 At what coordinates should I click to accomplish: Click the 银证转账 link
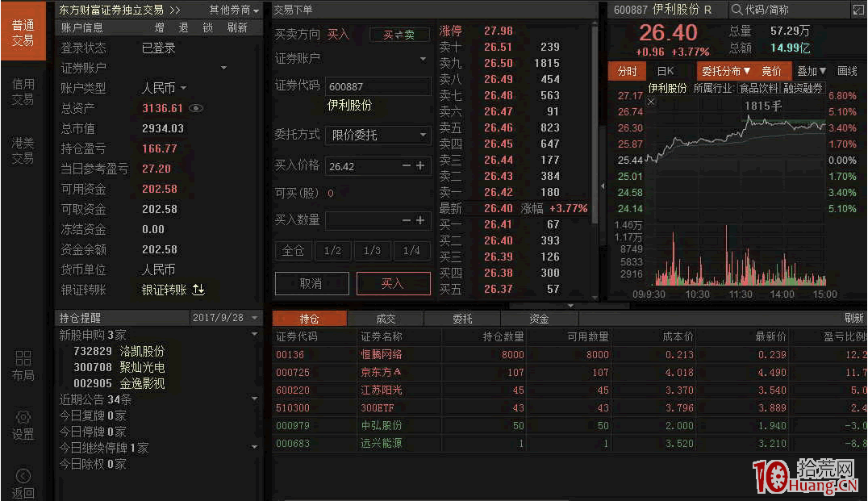pyautogui.click(x=165, y=290)
